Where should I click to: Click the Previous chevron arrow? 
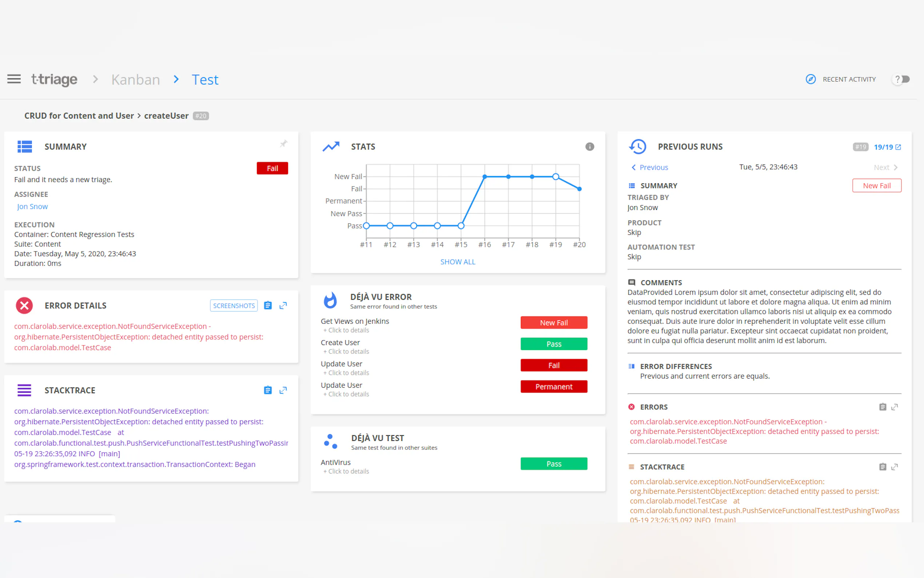pyautogui.click(x=634, y=167)
